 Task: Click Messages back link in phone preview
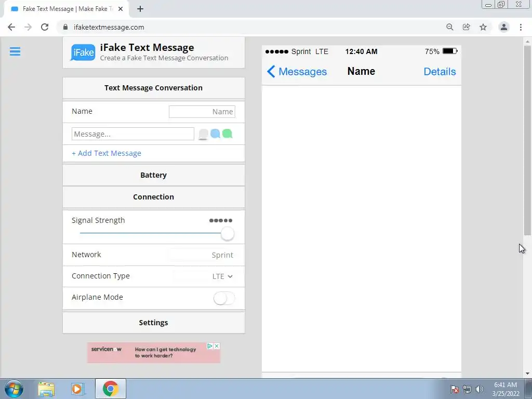303,72
